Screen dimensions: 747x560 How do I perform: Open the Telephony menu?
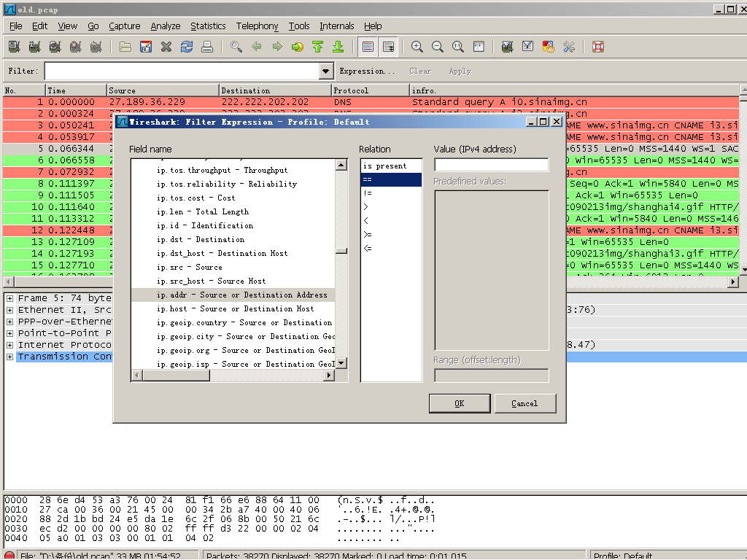click(257, 26)
